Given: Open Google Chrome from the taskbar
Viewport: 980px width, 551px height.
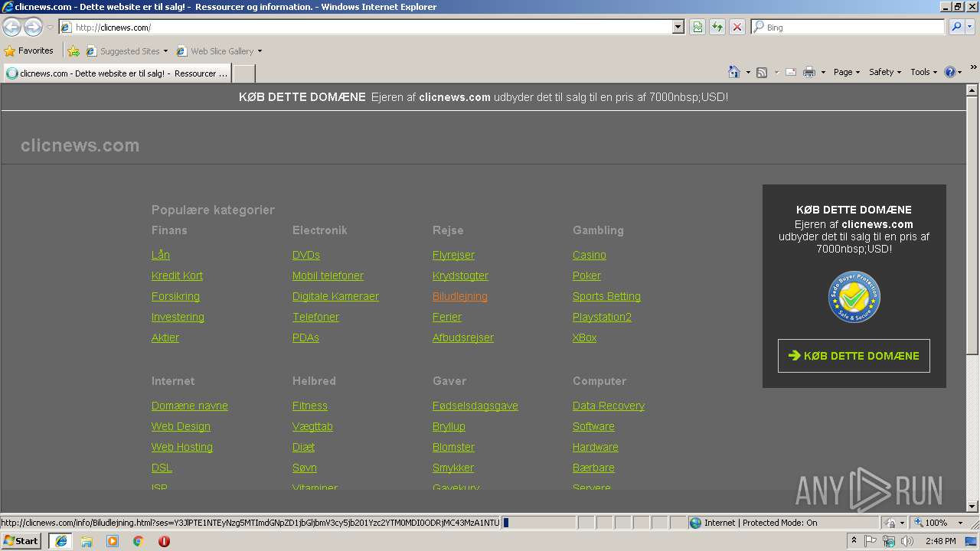Looking at the screenshot, I should [x=139, y=541].
